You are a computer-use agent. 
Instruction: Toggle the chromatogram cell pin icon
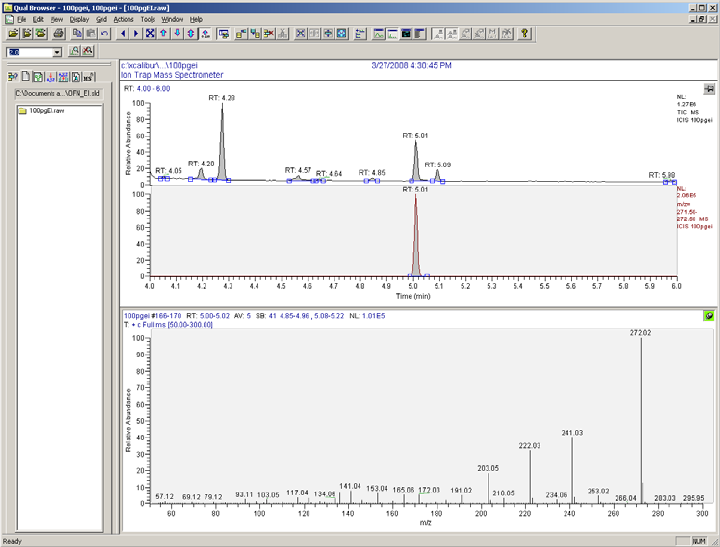[x=709, y=89]
